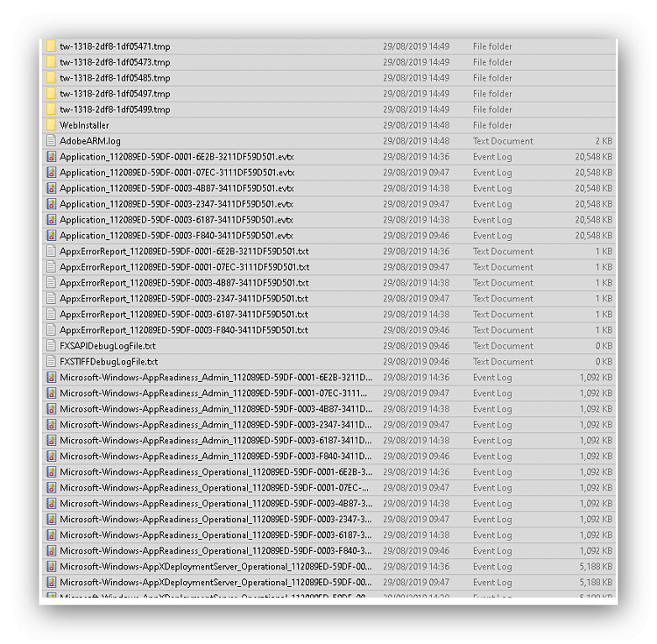This screenshot has height=644, width=657.
Task: Select Application_112089ED-59DF-0003-4B87-3411DF59D501.evtx name
Action: point(176,188)
